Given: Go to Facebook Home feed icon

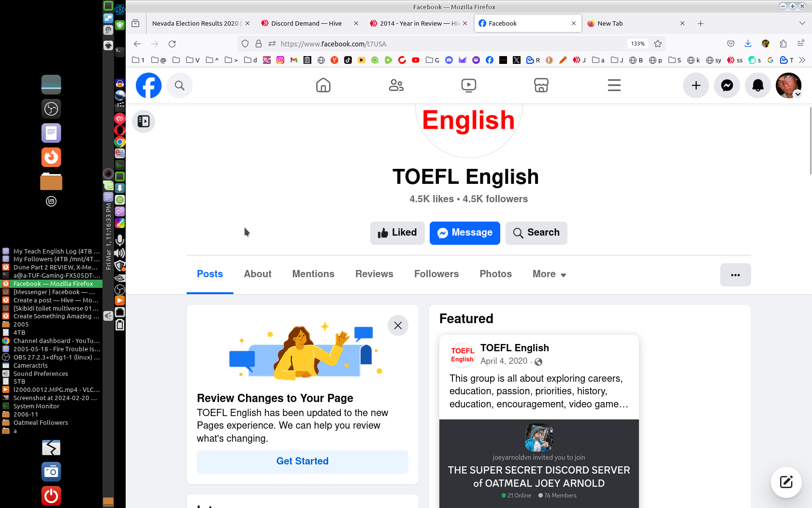Looking at the screenshot, I should 323,86.
